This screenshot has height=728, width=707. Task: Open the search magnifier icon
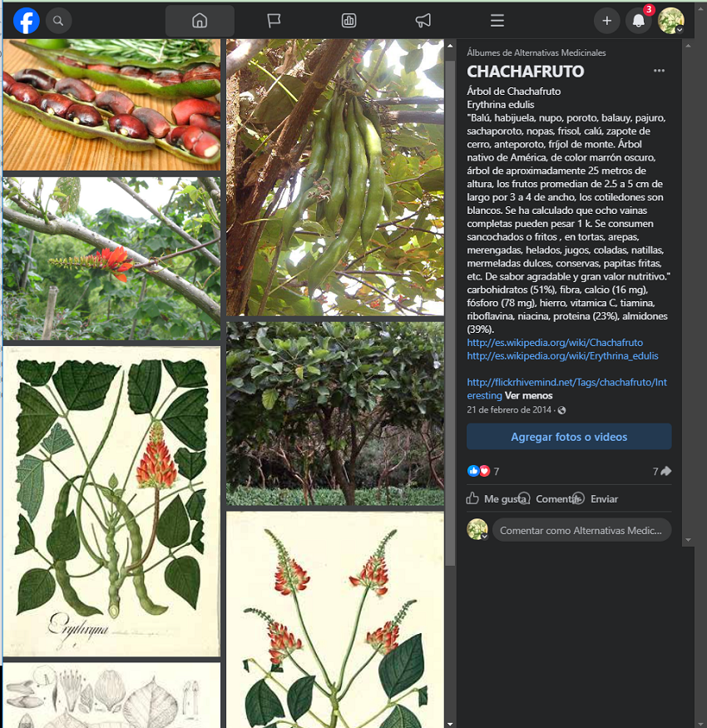[58, 21]
